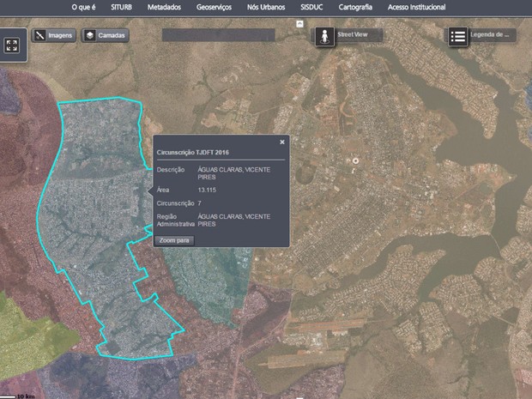The width and height of the screenshot is (532, 399).
Task: Open the SISDUC menu item
Action: [x=311, y=6]
